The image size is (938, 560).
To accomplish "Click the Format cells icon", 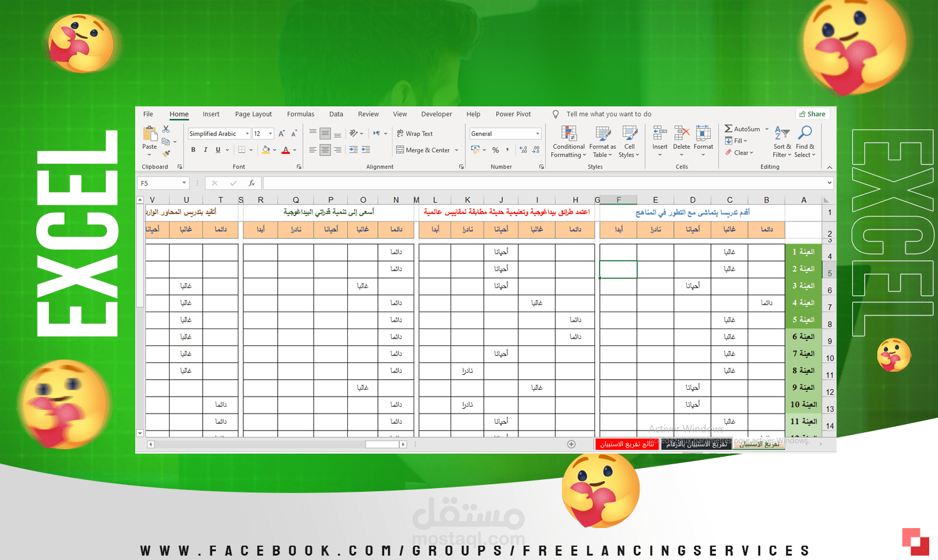I will (x=703, y=133).
